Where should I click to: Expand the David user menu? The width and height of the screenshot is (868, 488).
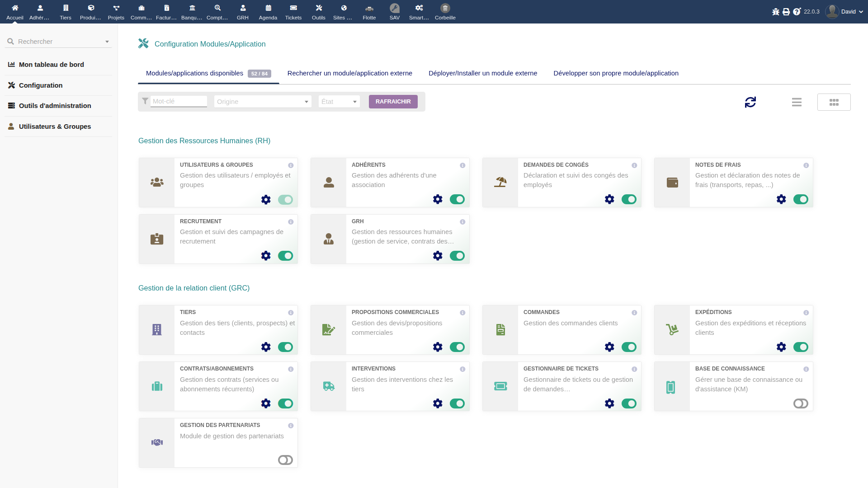pyautogui.click(x=844, y=12)
